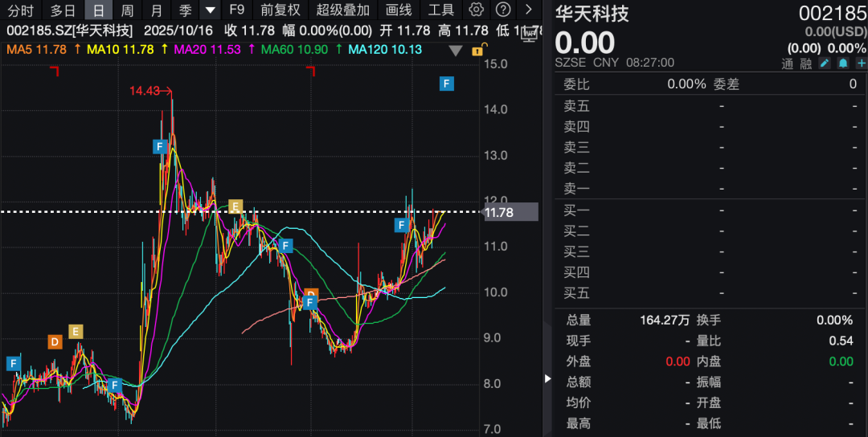Open chart settings gear icon

tap(477, 10)
